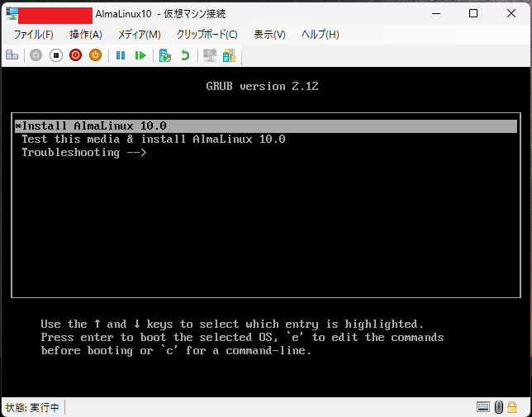Open the クリップボード(C) menu

207,34
